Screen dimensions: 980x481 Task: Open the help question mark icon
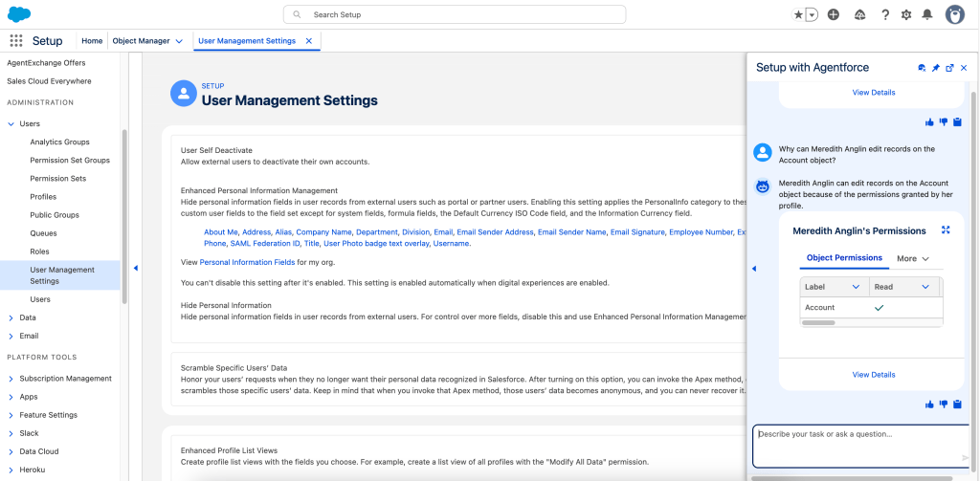coord(885,14)
